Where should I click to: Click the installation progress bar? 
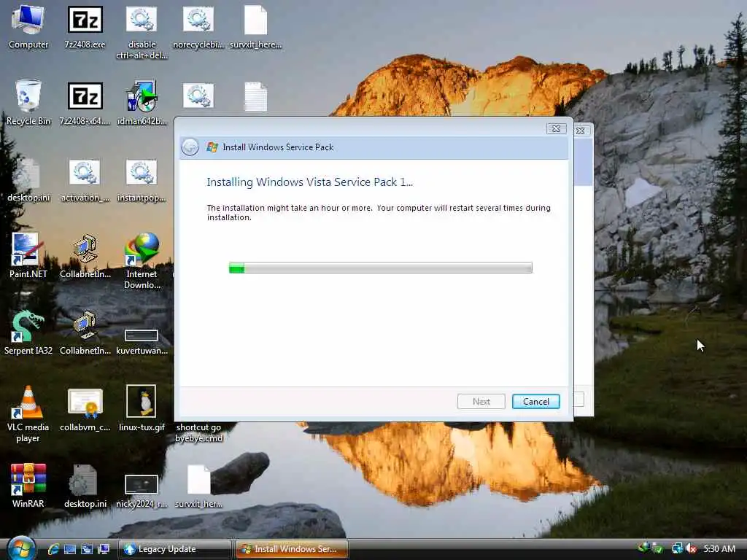click(x=380, y=268)
